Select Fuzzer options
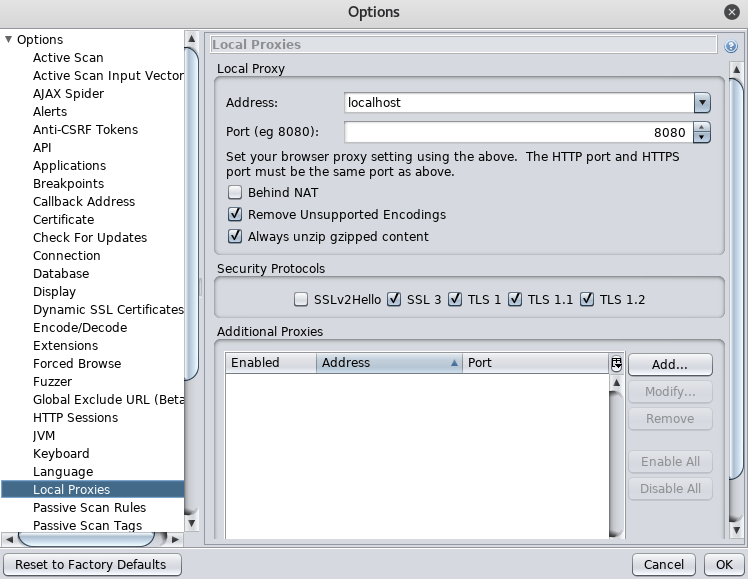The height and width of the screenshot is (579, 748). tap(52, 382)
